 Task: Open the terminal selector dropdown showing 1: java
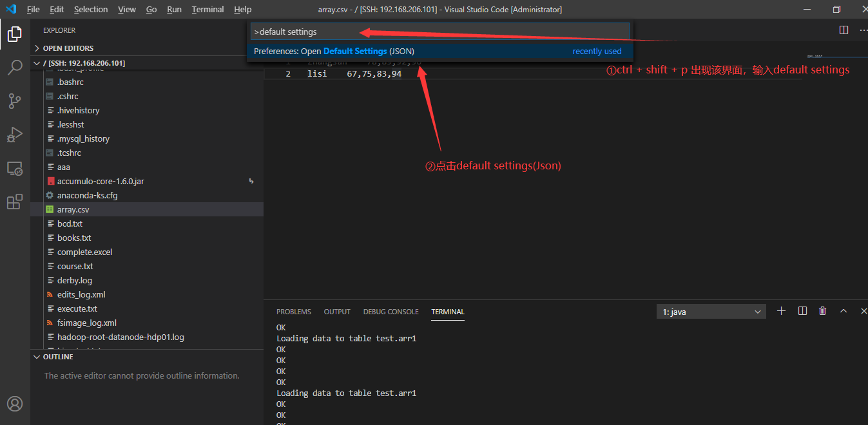tap(711, 311)
